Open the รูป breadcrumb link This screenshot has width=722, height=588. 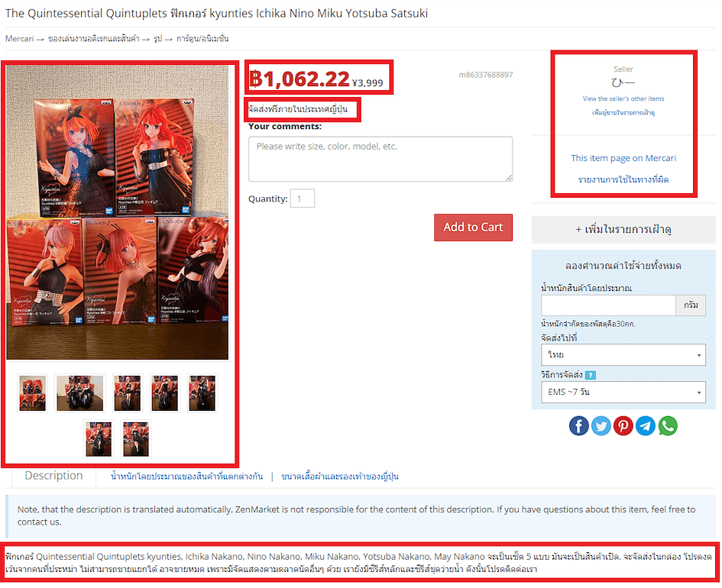pos(158,39)
